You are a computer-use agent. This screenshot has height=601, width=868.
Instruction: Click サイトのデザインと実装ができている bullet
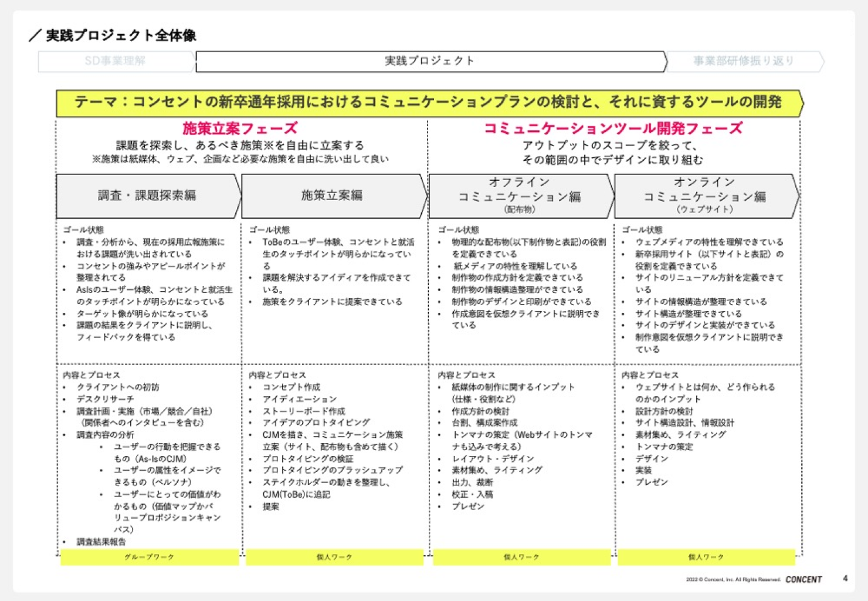tap(706, 325)
